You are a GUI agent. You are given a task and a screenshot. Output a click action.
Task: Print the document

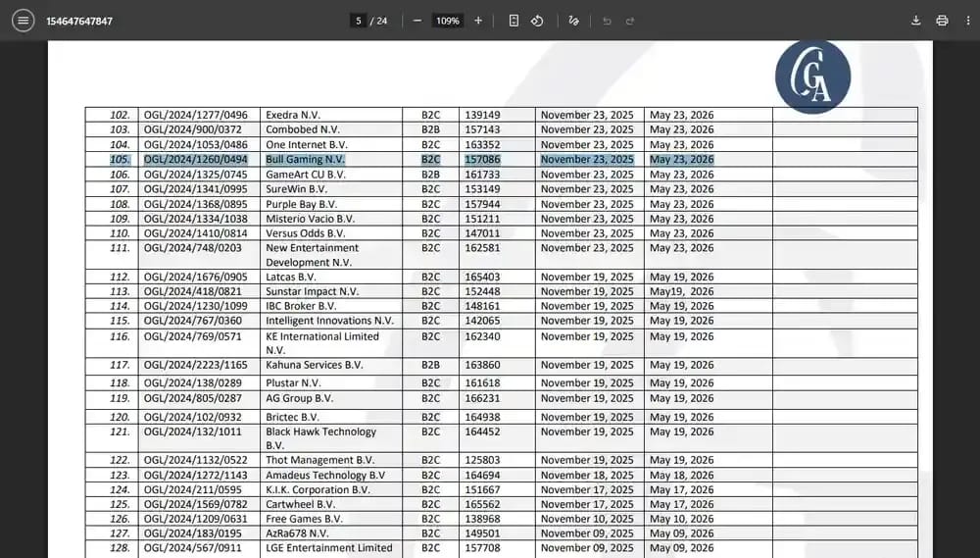coord(942,21)
